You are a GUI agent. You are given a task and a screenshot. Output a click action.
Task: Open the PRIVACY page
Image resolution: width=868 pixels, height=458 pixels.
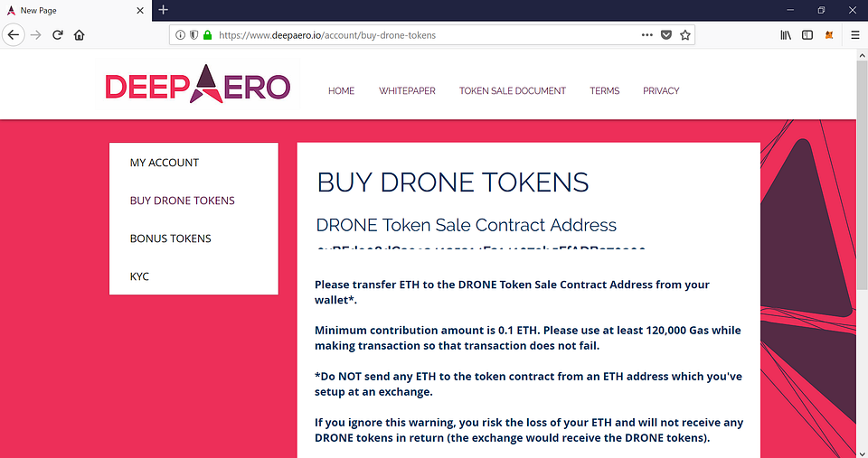click(661, 90)
